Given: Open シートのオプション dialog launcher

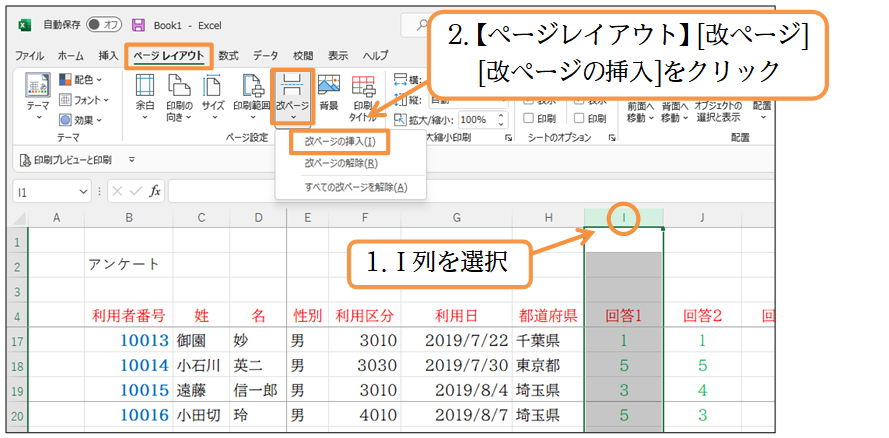Looking at the screenshot, I should pyautogui.click(x=612, y=138).
